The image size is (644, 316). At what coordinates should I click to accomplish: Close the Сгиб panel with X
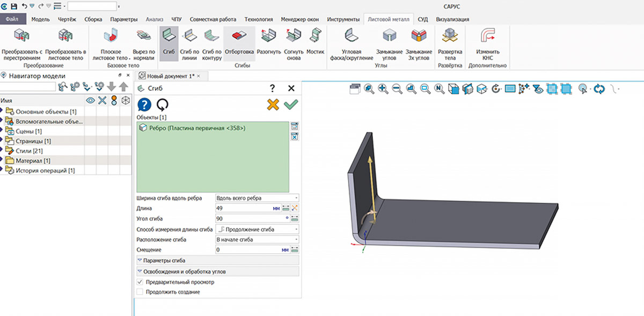tap(291, 88)
